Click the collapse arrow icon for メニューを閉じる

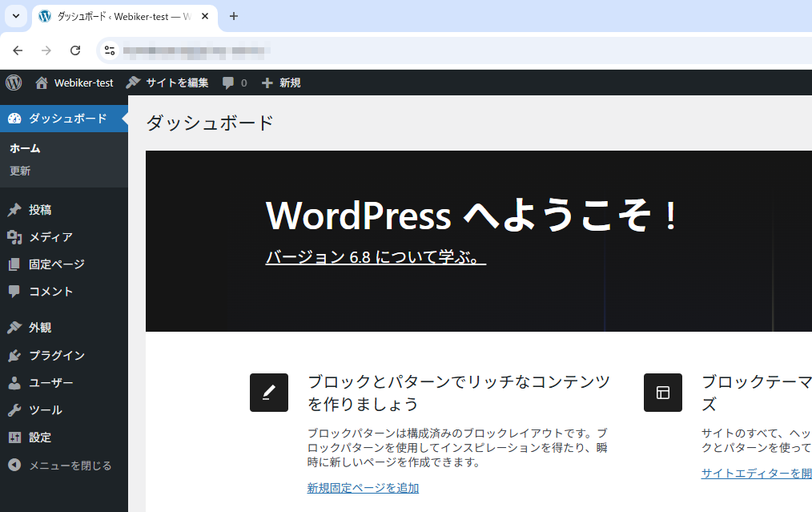pos(14,465)
